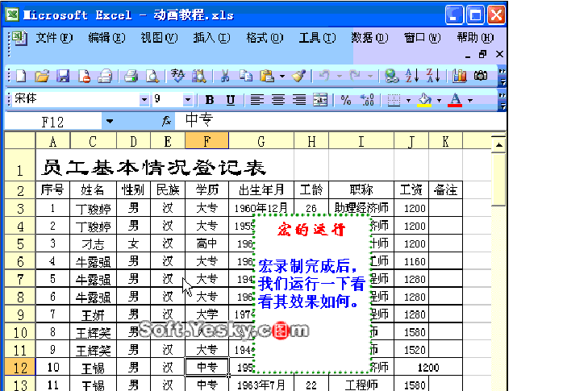
Task: Apply percent style format
Action: [x=346, y=100]
